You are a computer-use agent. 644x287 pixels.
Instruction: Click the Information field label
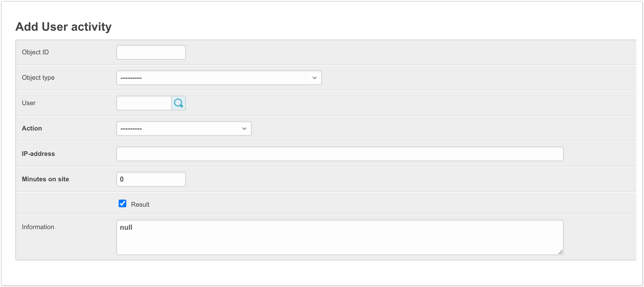tap(38, 227)
